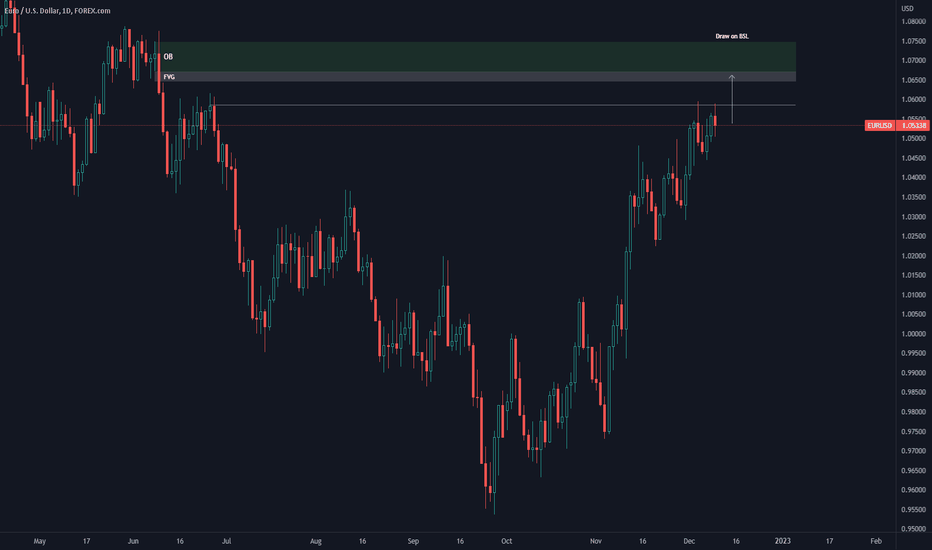932x550 pixels.
Task: Click the USD currency label on price axis
Action: [x=907, y=8]
